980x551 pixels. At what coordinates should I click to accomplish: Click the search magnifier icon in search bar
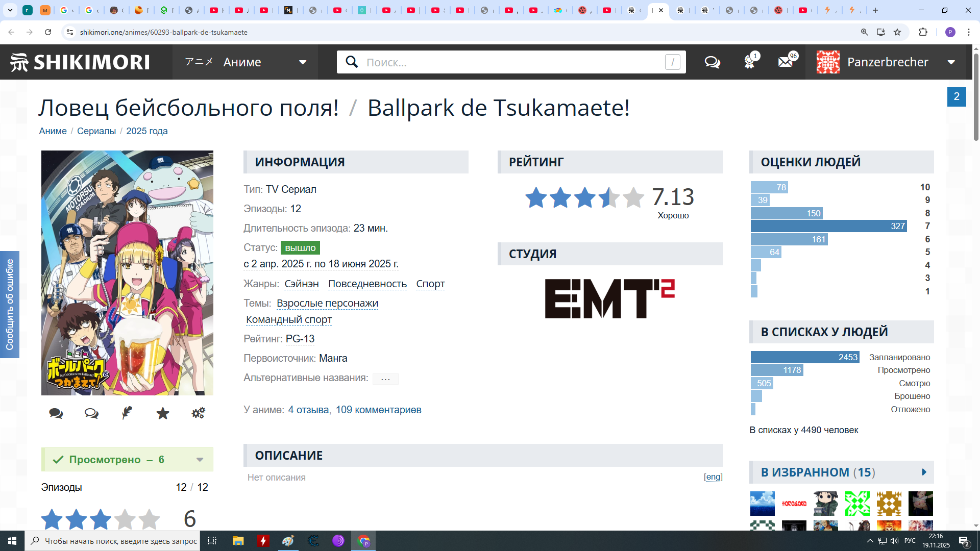pyautogui.click(x=352, y=62)
